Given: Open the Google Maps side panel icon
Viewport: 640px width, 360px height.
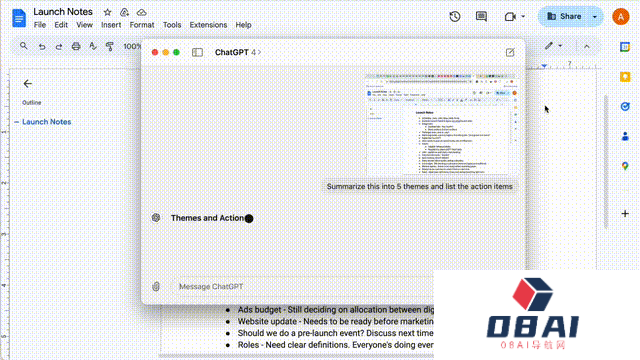Looking at the screenshot, I should click(625, 166).
